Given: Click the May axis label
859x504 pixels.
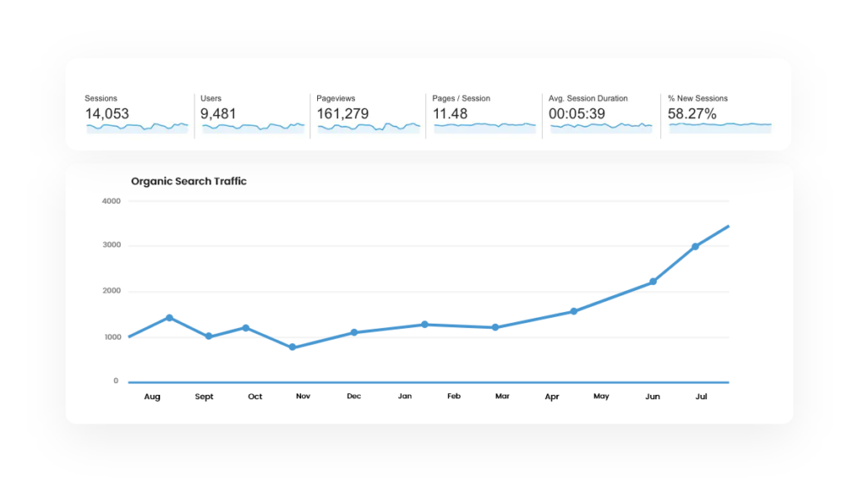Looking at the screenshot, I should click(601, 396).
